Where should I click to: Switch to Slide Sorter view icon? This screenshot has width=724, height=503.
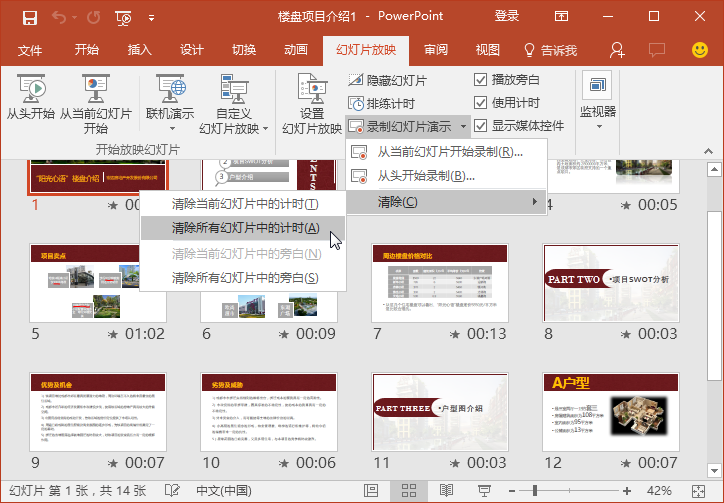[409, 491]
